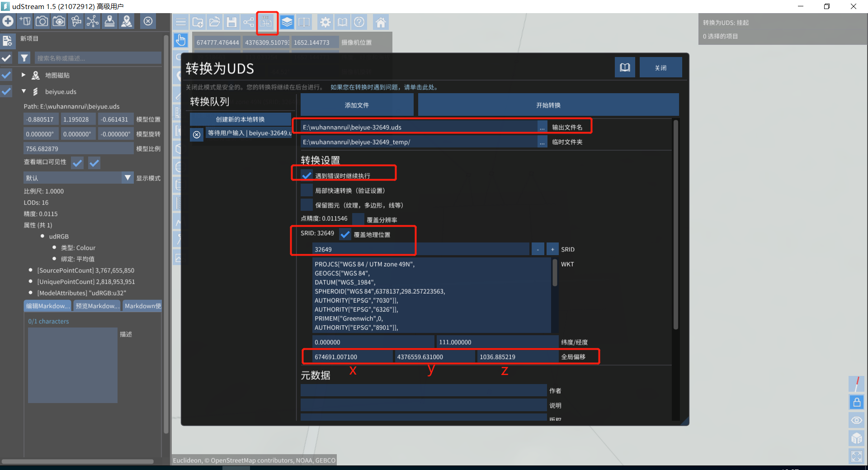Image resolution: width=868 pixels, height=470 pixels.
Task: Toggle the lock icon at bottom right
Action: coord(857,402)
